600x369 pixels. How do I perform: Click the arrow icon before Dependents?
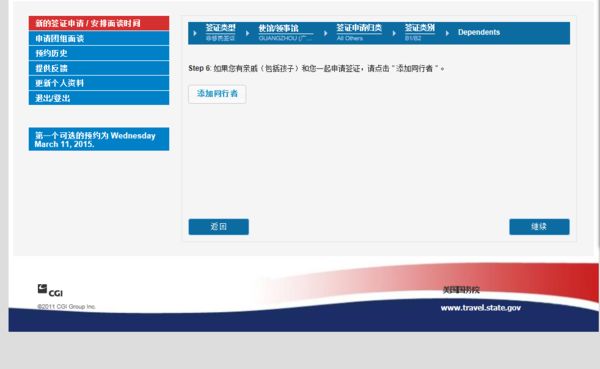[447, 33]
